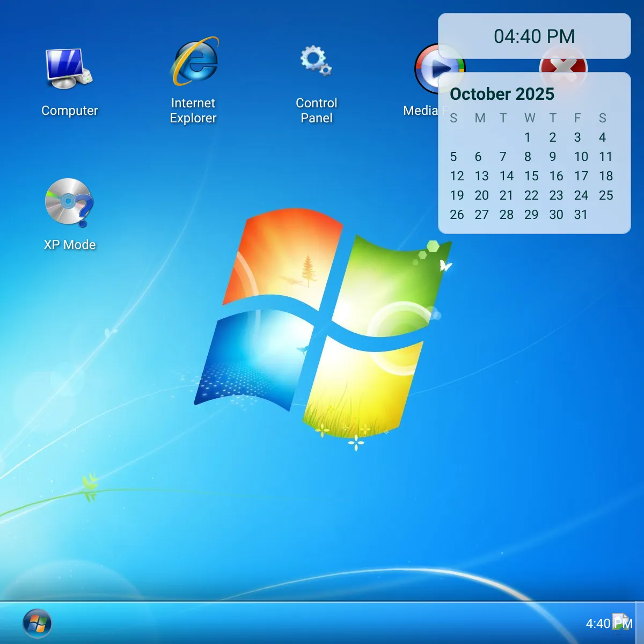The height and width of the screenshot is (644, 644).
Task: Choose date 26 in the calendar
Action: (457, 215)
